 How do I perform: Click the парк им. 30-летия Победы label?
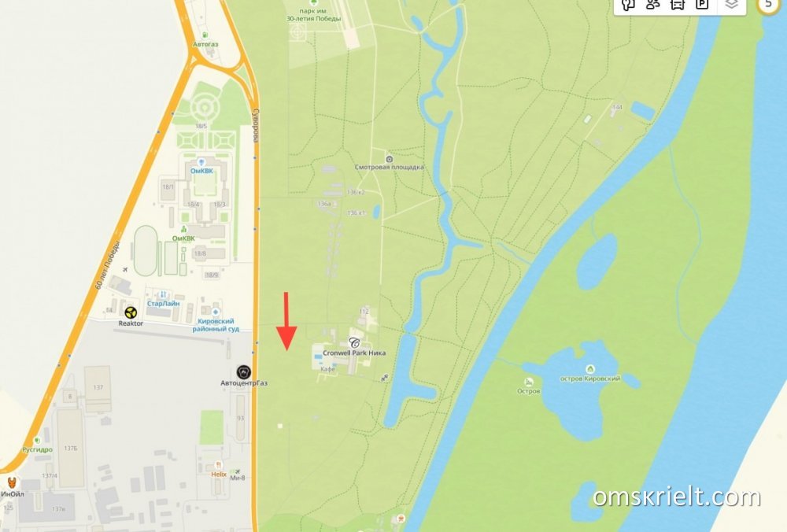[x=314, y=14]
